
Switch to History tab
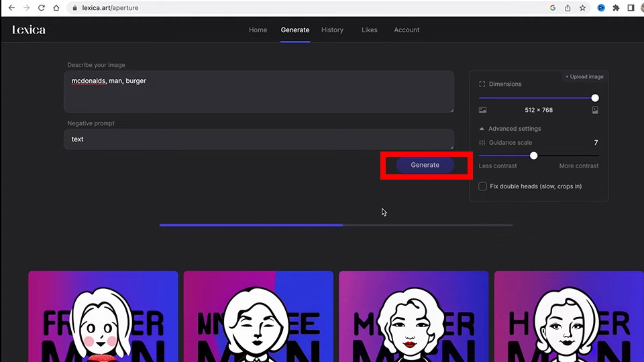click(x=332, y=30)
